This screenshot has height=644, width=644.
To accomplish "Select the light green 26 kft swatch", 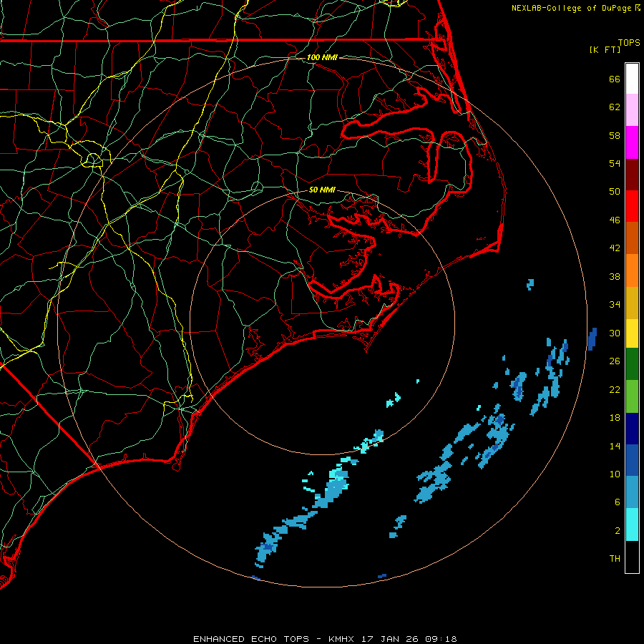I will [632, 396].
